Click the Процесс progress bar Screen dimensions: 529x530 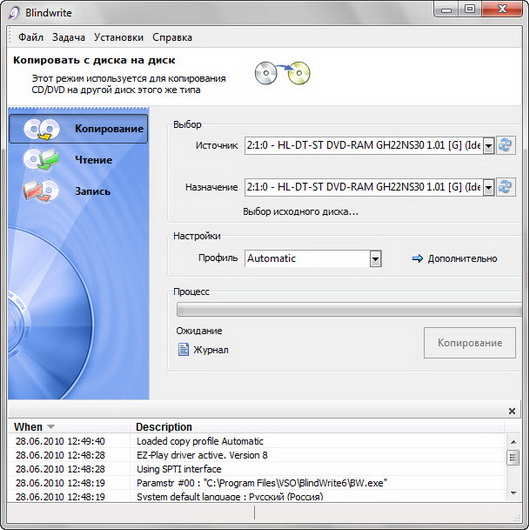pos(349,310)
